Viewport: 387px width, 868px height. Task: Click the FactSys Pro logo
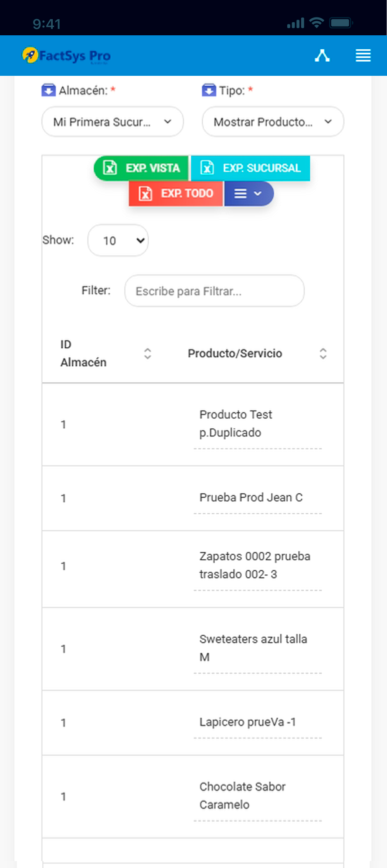(x=66, y=55)
